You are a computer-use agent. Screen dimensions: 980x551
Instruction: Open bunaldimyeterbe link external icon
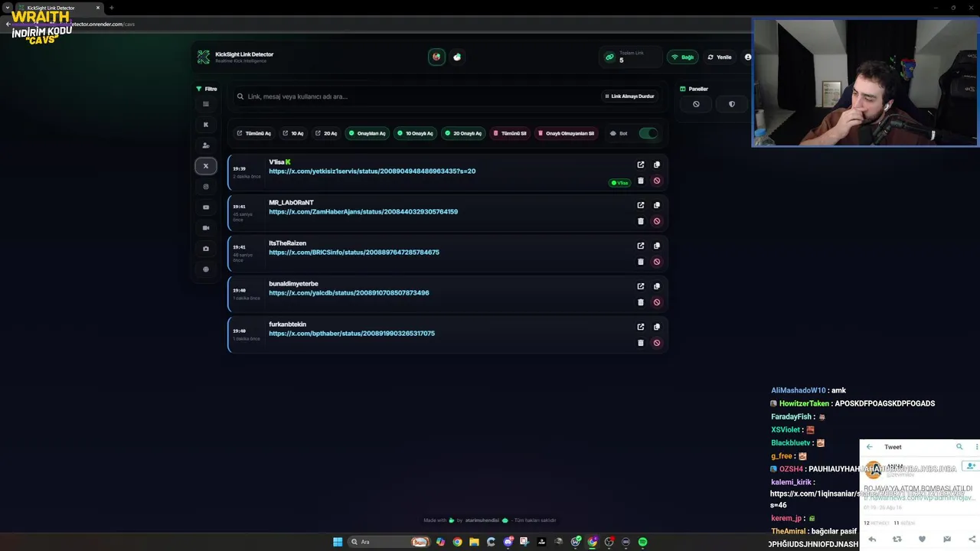[x=641, y=286]
